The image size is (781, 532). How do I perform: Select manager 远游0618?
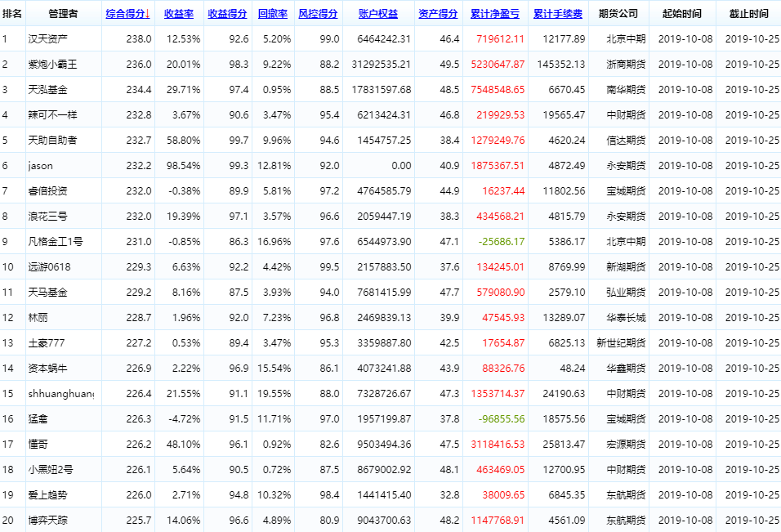pyautogui.click(x=49, y=267)
